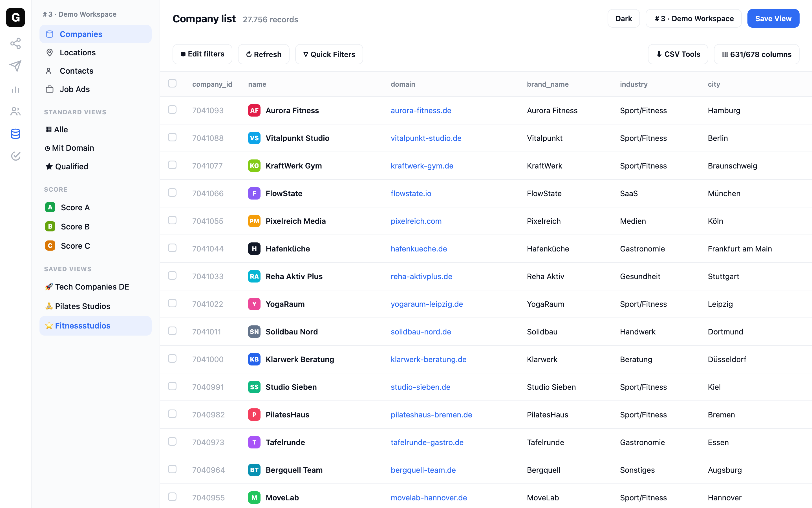
Task: Open the flowstate.io domain link
Action: [411, 194]
